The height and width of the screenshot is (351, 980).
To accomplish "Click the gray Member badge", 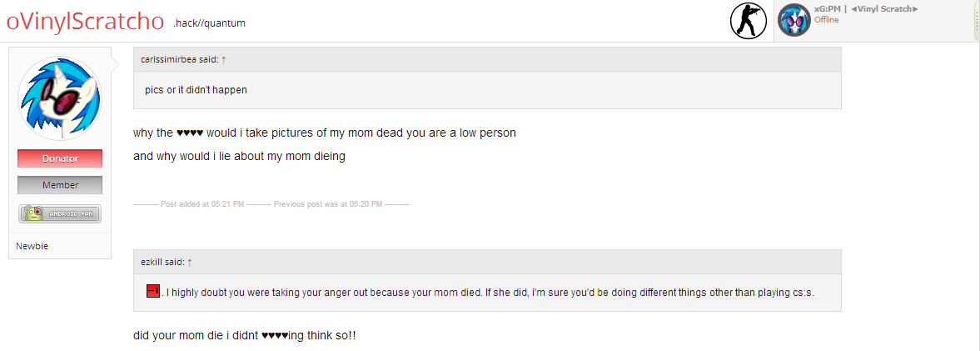I will point(60,185).
